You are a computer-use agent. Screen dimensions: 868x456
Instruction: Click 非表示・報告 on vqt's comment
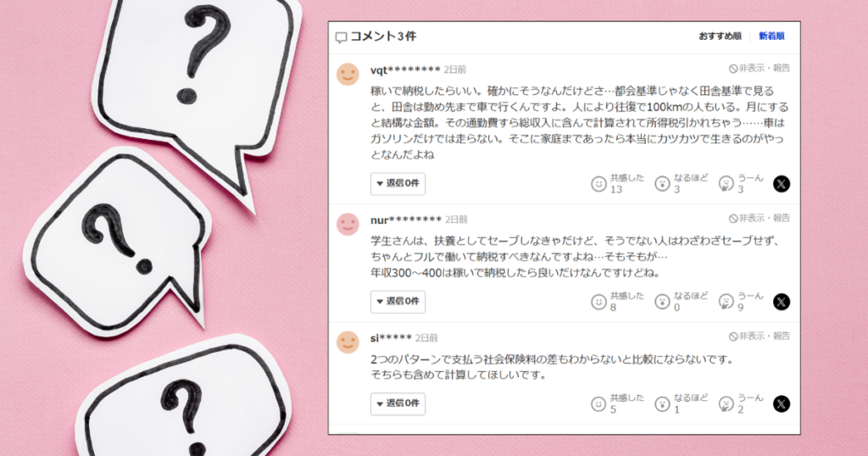[759, 68]
